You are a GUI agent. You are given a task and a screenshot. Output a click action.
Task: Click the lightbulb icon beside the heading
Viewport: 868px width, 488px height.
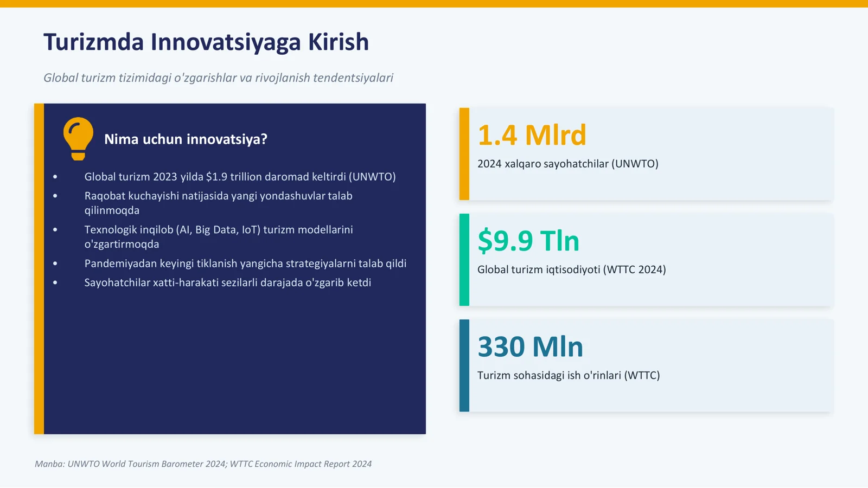pyautogui.click(x=78, y=139)
